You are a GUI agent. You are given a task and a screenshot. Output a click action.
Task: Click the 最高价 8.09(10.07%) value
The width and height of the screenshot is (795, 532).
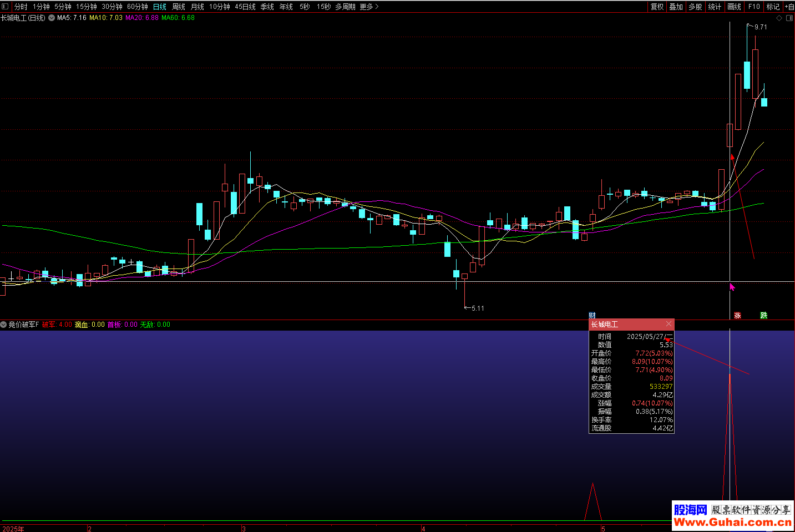point(652,362)
